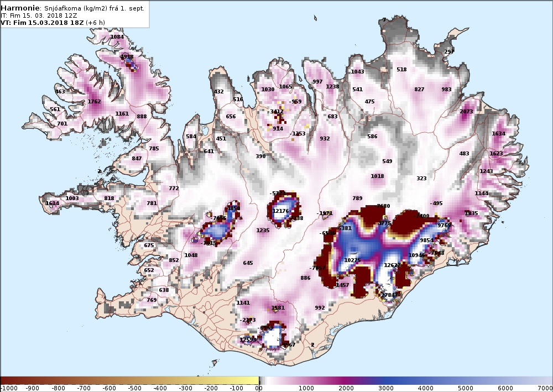Click the map value 1762

94,101
